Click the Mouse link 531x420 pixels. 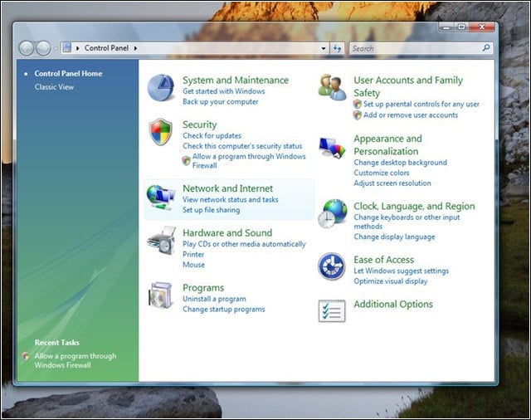pyautogui.click(x=193, y=265)
